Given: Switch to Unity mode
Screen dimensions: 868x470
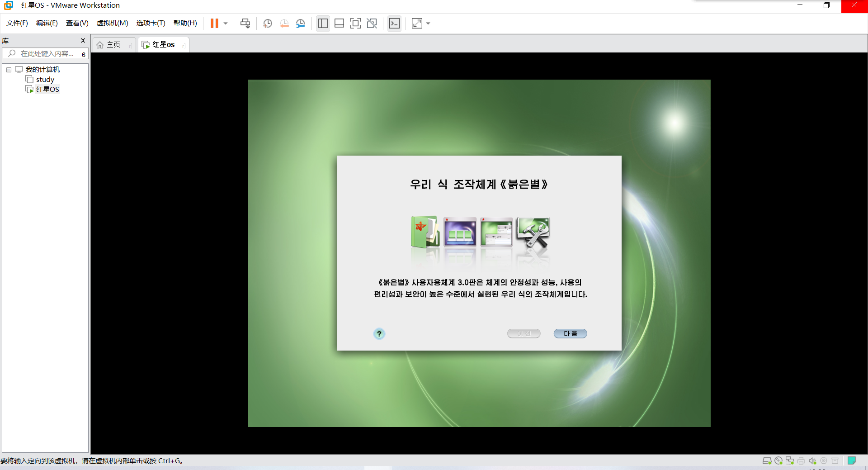Looking at the screenshot, I should pos(372,24).
